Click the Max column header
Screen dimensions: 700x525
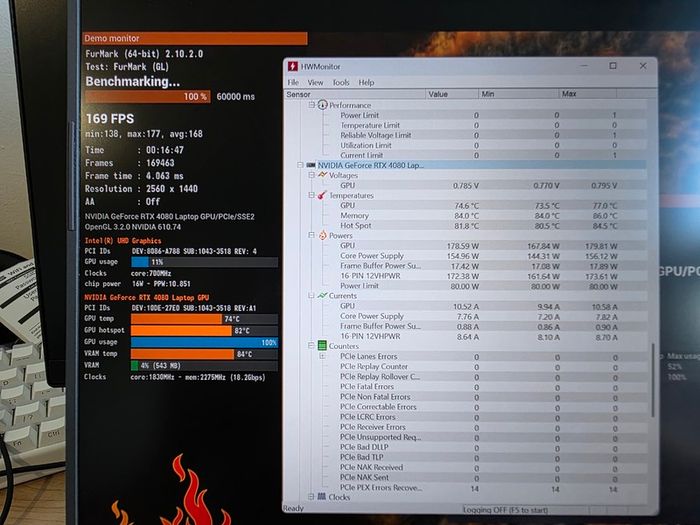(x=588, y=94)
